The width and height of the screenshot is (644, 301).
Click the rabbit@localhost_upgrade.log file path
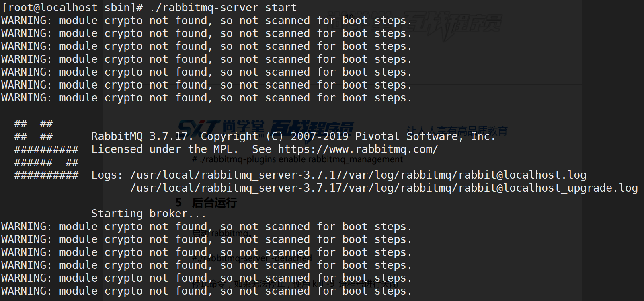tap(384, 188)
